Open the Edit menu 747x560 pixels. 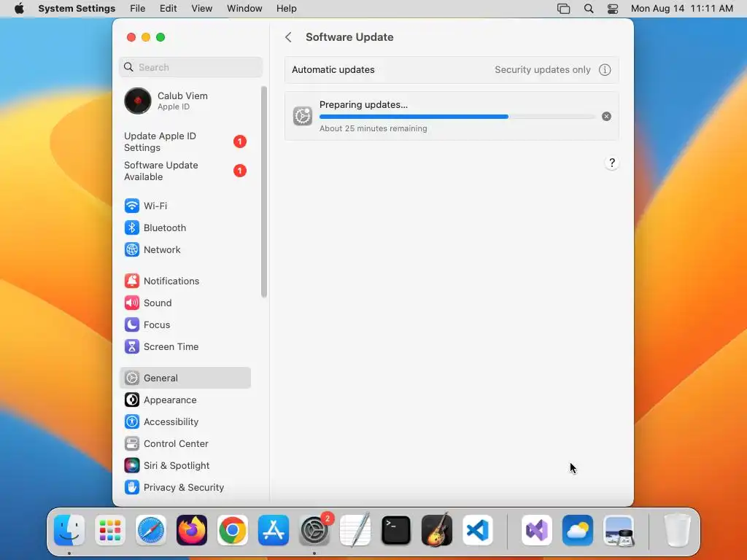pyautogui.click(x=169, y=9)
